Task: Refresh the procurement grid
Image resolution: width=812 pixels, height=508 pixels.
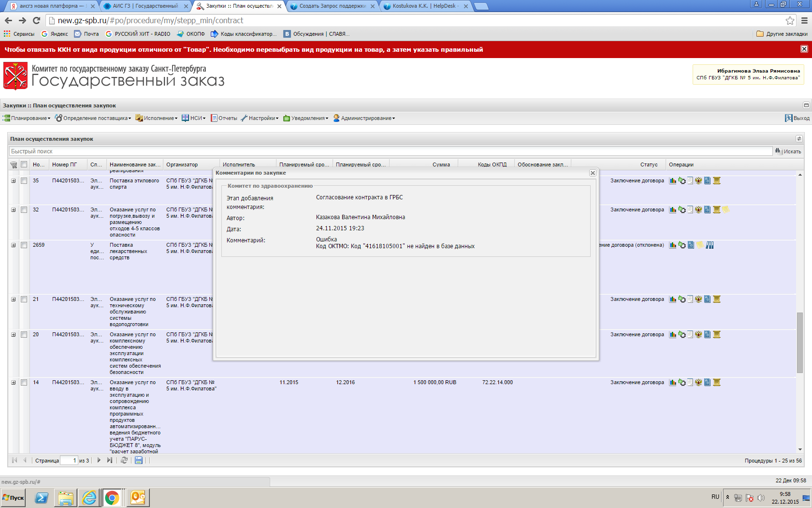Action: pyautogui.click(x=124, y=461)
